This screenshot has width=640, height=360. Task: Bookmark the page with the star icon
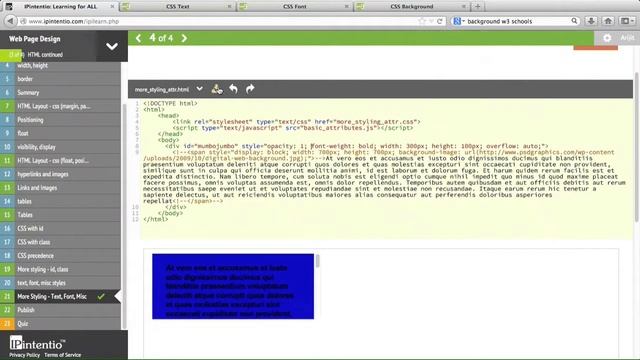422,21
